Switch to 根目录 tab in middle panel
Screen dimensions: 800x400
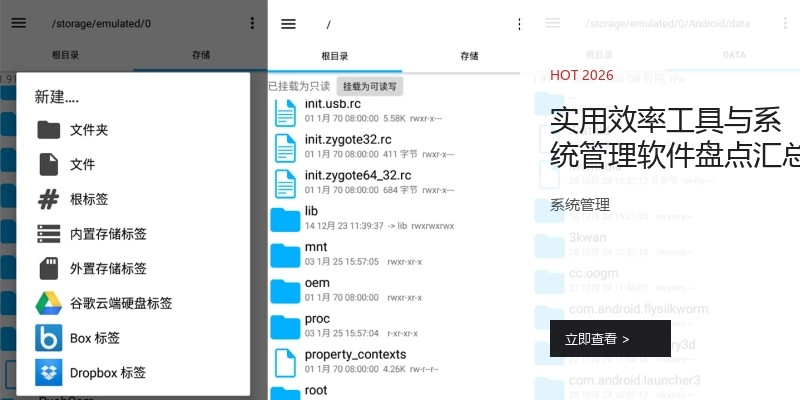pos(335,56)
